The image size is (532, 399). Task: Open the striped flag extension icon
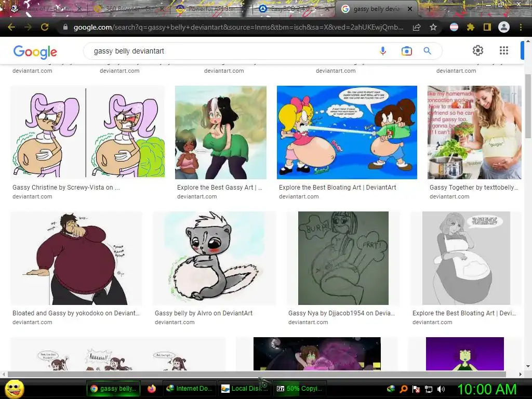coord(454,27)
